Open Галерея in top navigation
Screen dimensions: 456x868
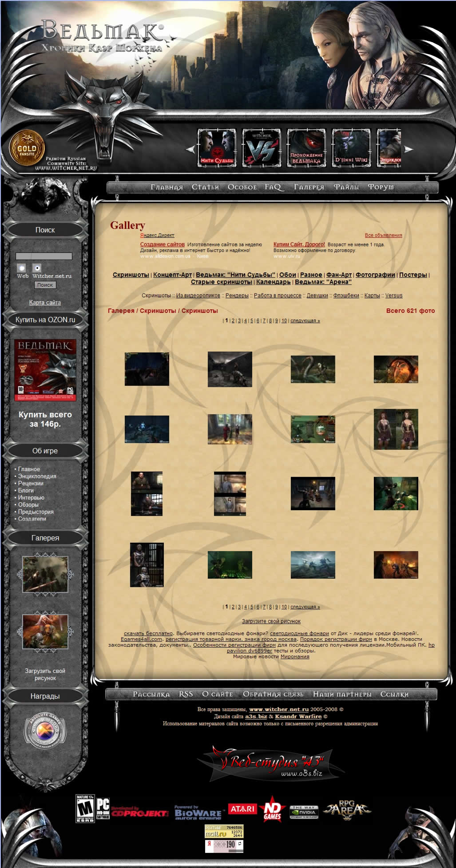pyautogui.click(x=309, y=187)
